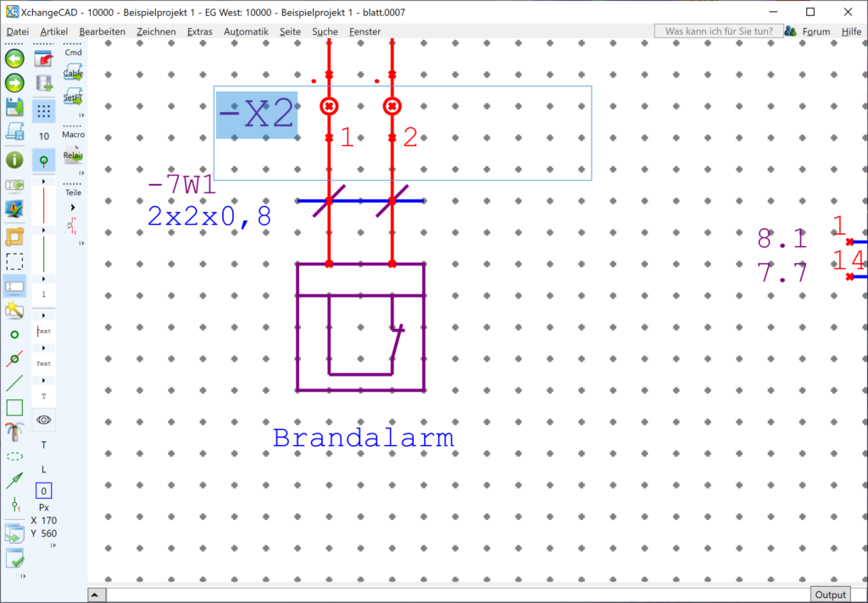Expand the arrow under Teile panel
868x603 pixels.
click(72, 207)
